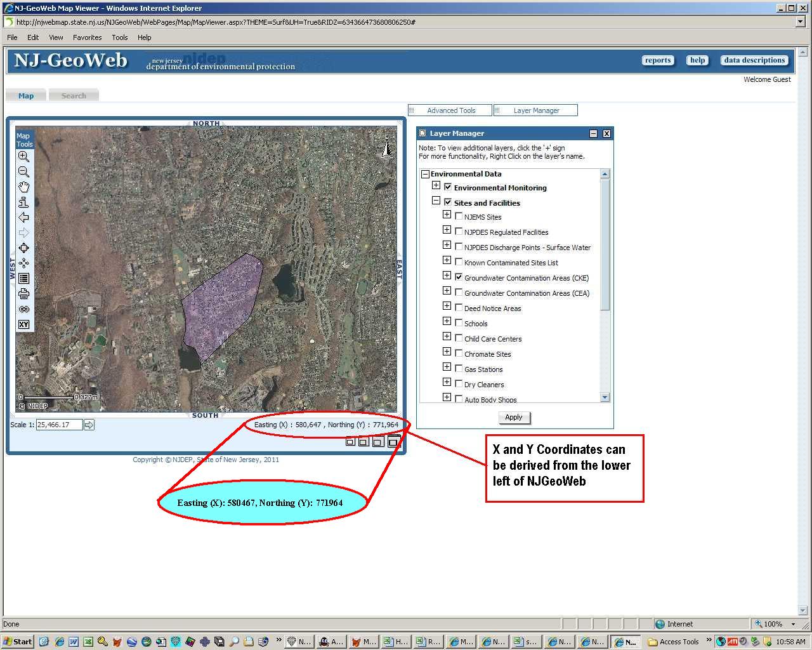Screen dimensions: 812x650
Task: Expand the Dry Cleaners node
Action: (x=447, y=382)
